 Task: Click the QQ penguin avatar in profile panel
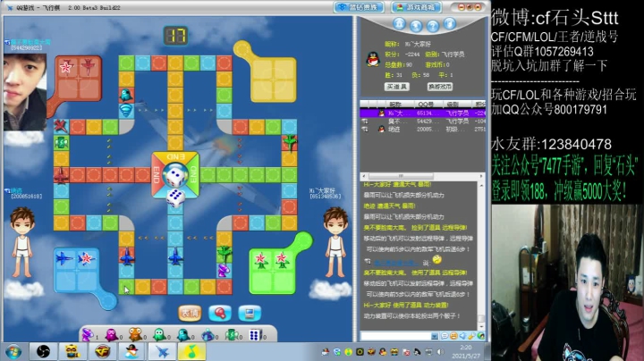tap(372, 60)
